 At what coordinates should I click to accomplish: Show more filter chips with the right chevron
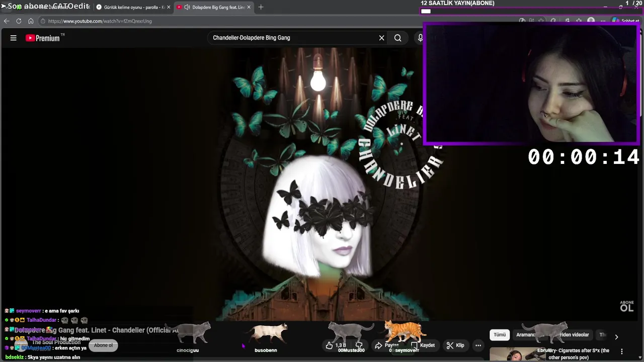[x=616, y=337]
